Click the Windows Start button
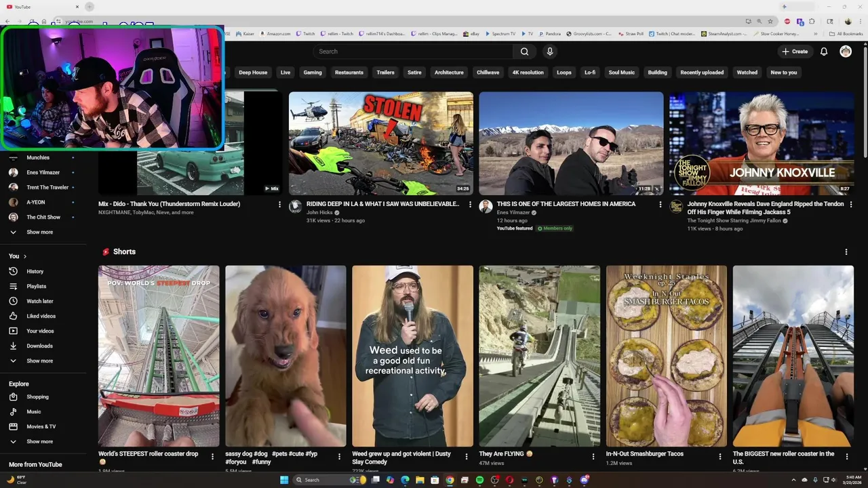Screen dimensions: 868x488 coord(284,480)
